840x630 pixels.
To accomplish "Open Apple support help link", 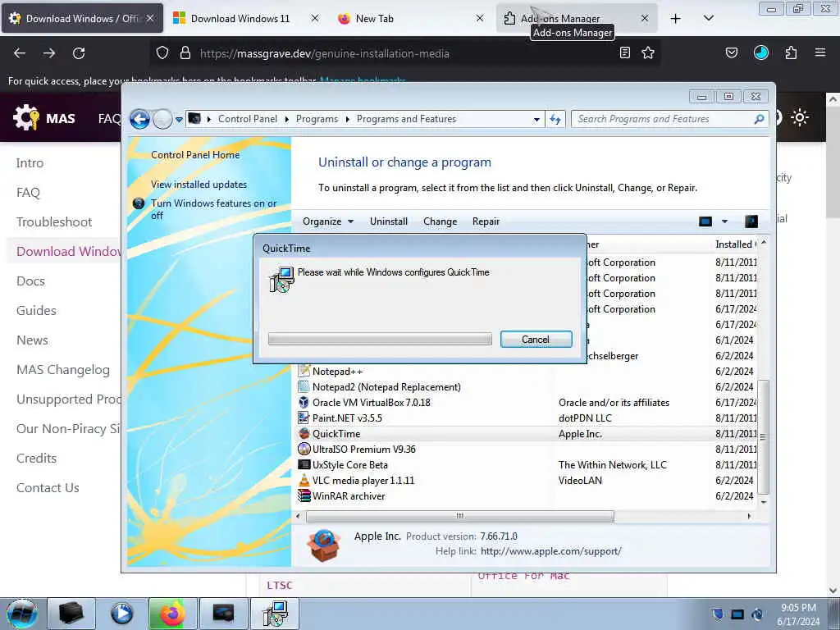I will tap(550, 551).
